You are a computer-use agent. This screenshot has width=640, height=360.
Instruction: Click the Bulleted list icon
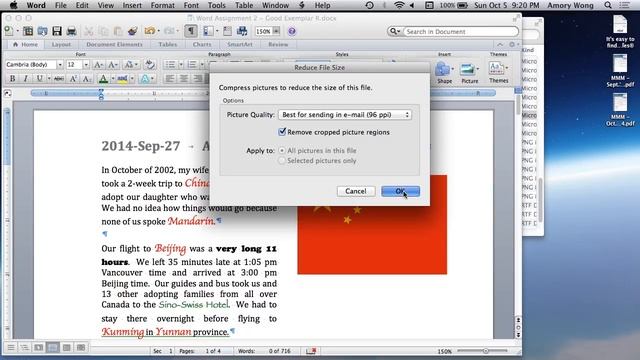point(170,64)
